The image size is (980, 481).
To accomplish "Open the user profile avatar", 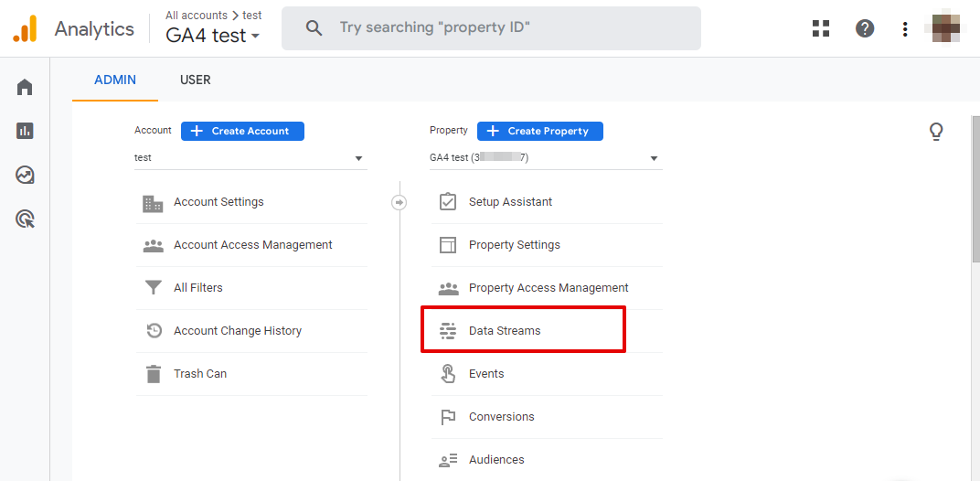I will (945, 28).
